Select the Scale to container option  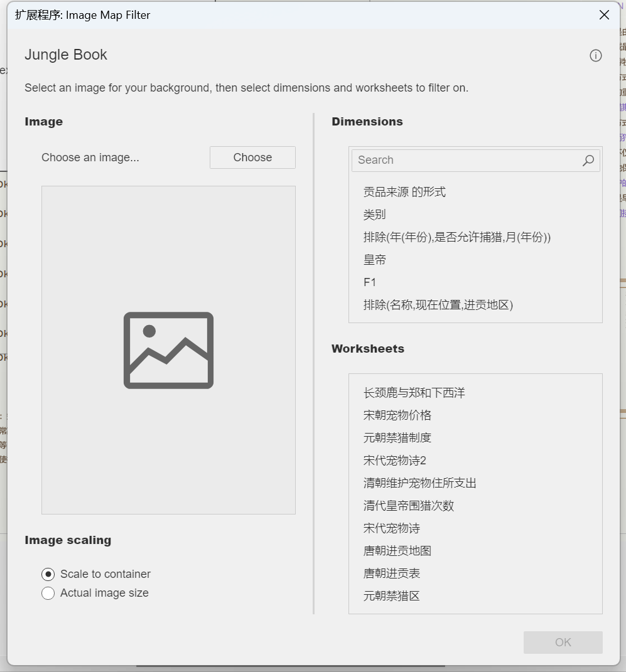coord(48,574)
